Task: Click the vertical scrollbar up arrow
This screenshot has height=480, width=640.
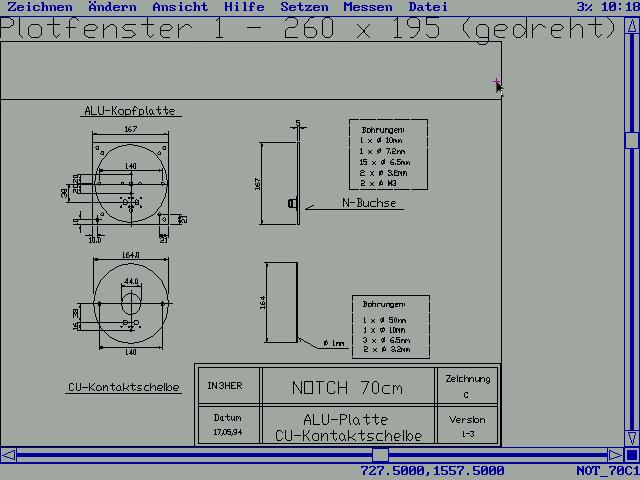Action: [x=632, y=27]
